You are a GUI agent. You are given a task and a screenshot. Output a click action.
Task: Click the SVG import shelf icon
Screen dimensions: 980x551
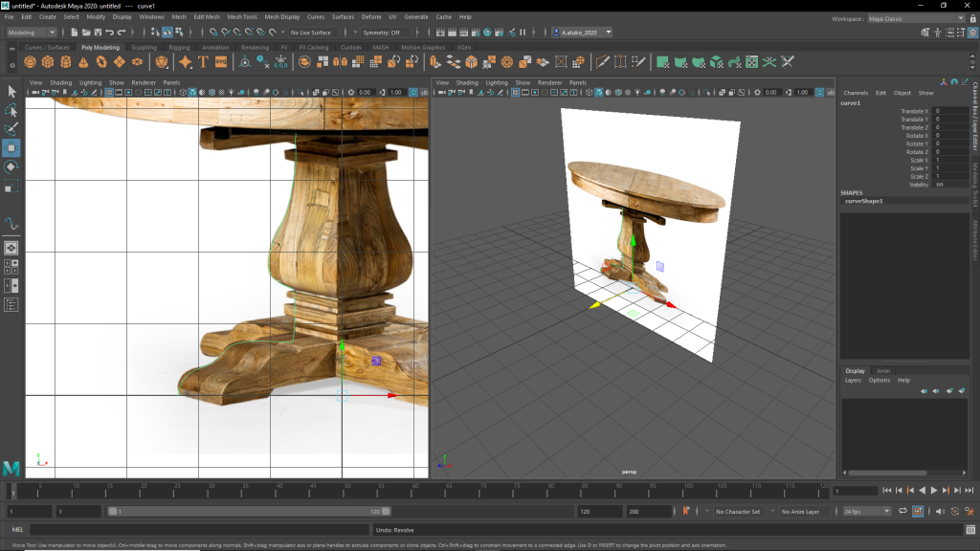(x=221, y=62)
